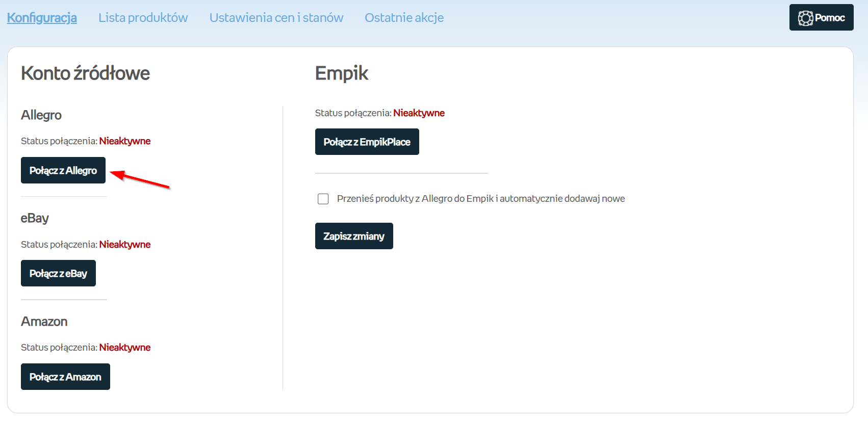868x422 pixels.
Task: Click the Połącz z Amazon button
Action: coord(65,377)
